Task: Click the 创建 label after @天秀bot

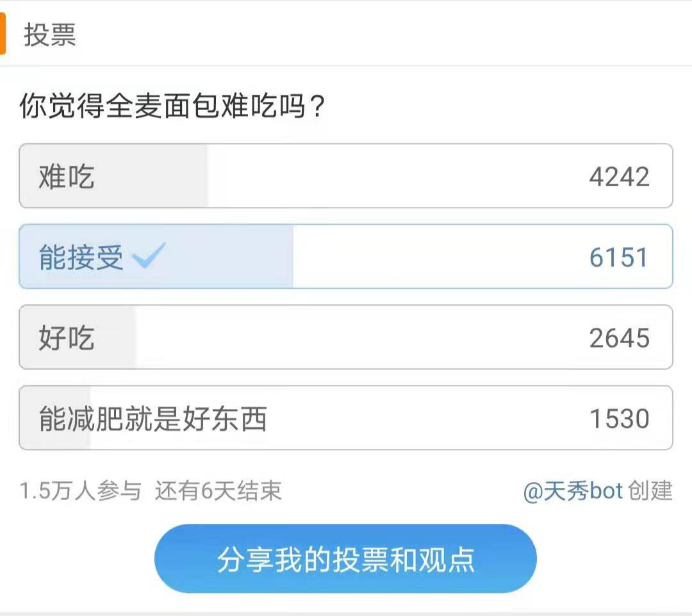Action: pyautogui.click(x=651, y=491)
